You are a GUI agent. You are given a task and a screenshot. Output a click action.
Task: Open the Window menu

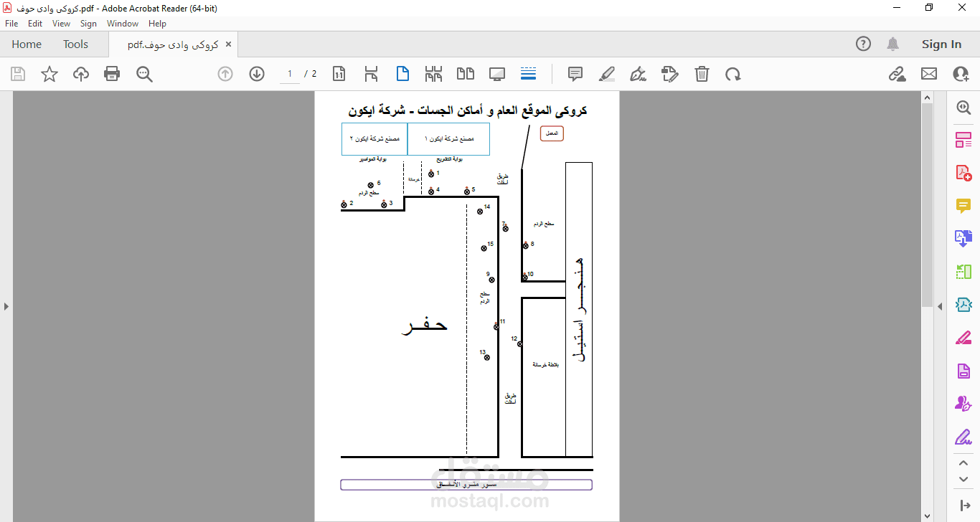point(123,24)
